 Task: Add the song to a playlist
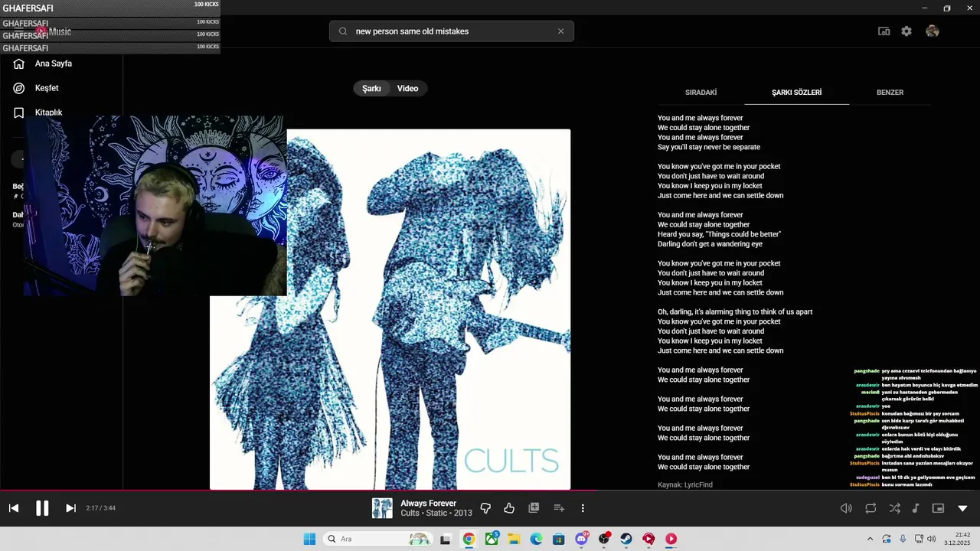click(x=559, y=508)
